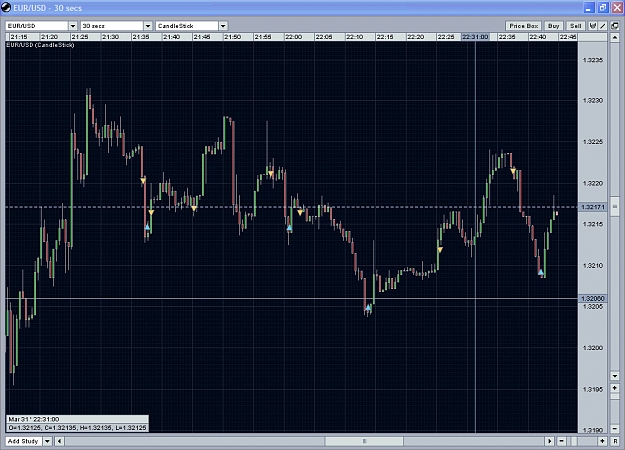The width and height of the screenshot is (625, 450).
Task: Click the blue up marker at the chart low
Action: tap(368, 308)
